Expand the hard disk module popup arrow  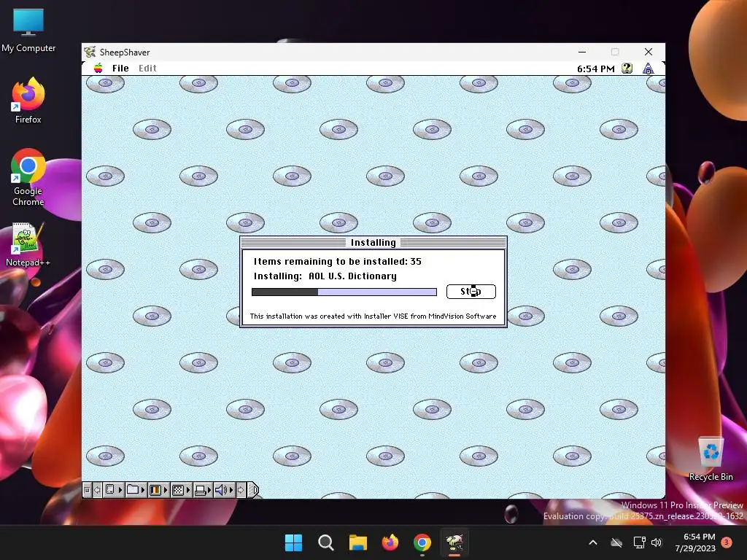(120, 490)
